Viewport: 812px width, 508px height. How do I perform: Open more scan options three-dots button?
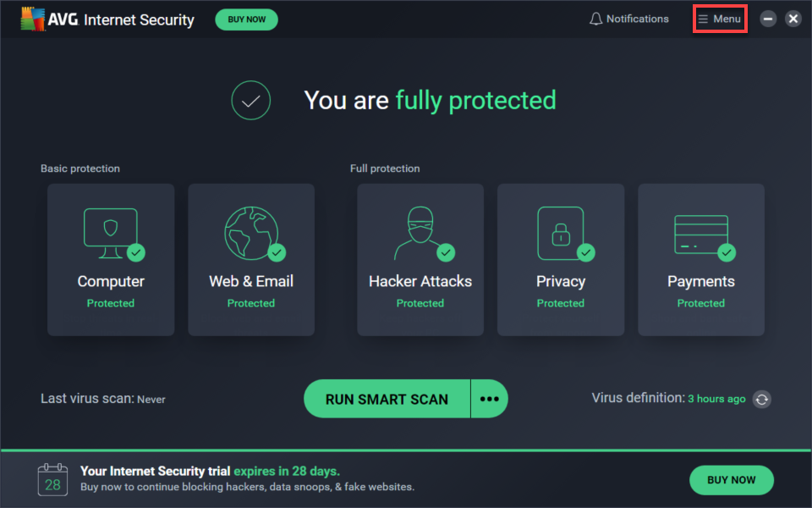[490, 399]
